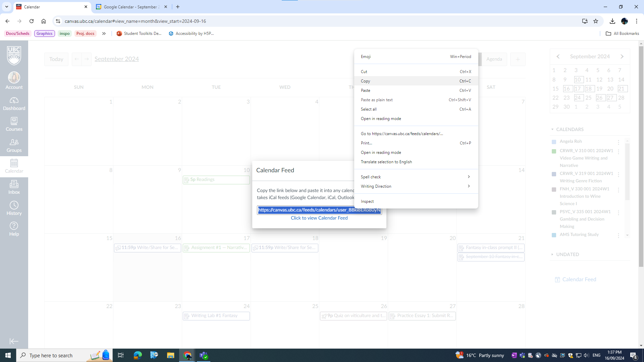Open the Groups sidebar icon
The image size is (644, 362).
coord(14,145)
